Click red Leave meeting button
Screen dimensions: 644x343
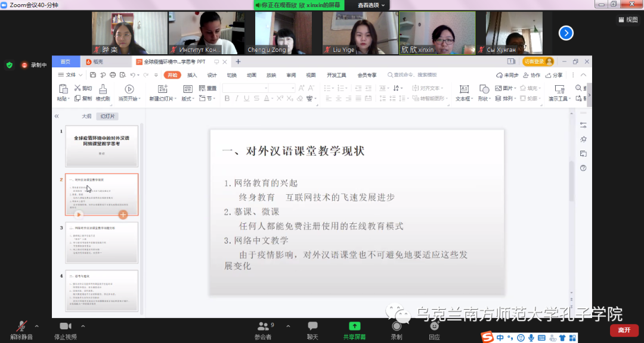pyautogui.click(x=624, y=330)
